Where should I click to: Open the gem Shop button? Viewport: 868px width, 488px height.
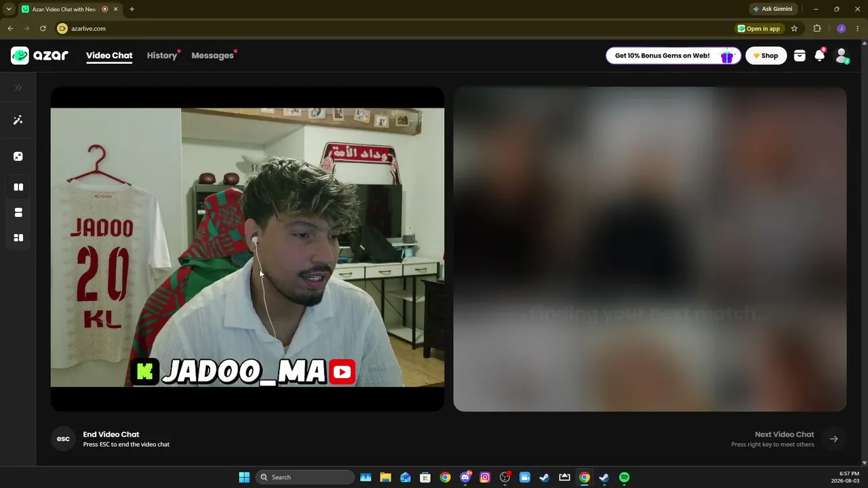766,56
